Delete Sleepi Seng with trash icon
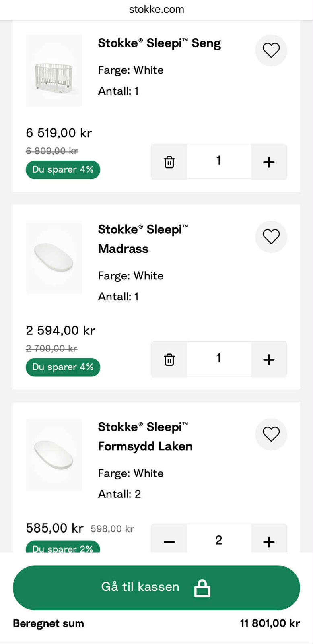 169,162
